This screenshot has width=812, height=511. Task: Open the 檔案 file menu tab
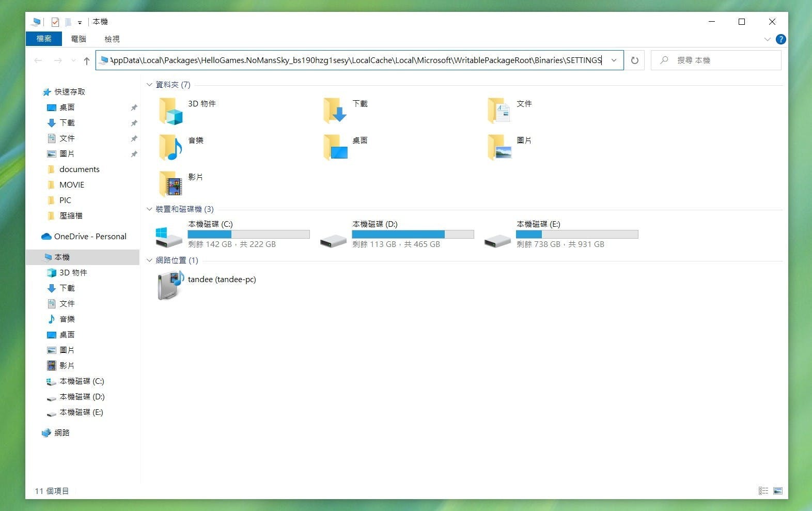point(44,39)
